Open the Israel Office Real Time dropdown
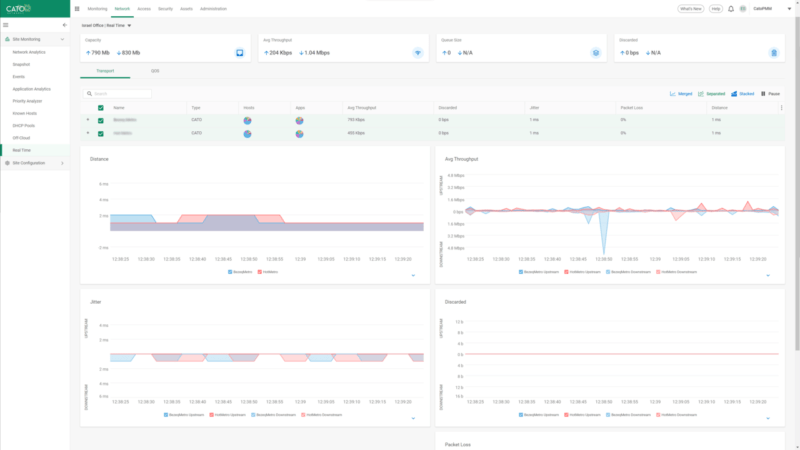 tap(129, 24)
